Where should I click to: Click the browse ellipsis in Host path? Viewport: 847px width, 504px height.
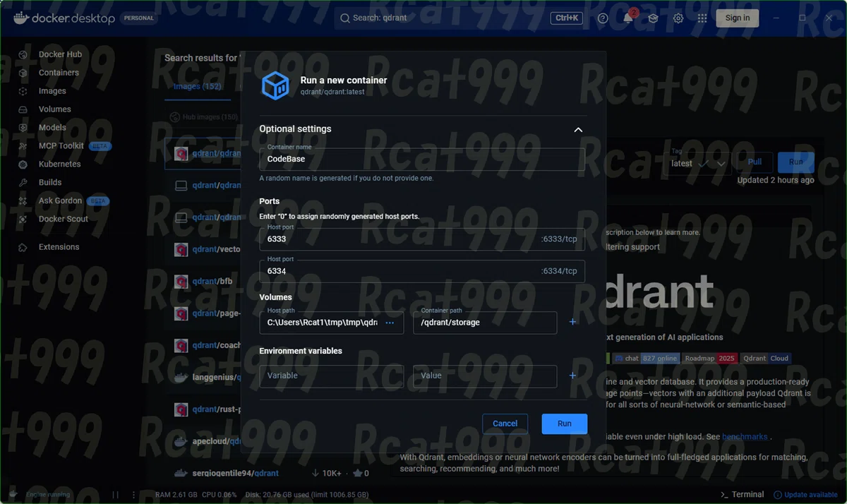(x=390, y=323)
